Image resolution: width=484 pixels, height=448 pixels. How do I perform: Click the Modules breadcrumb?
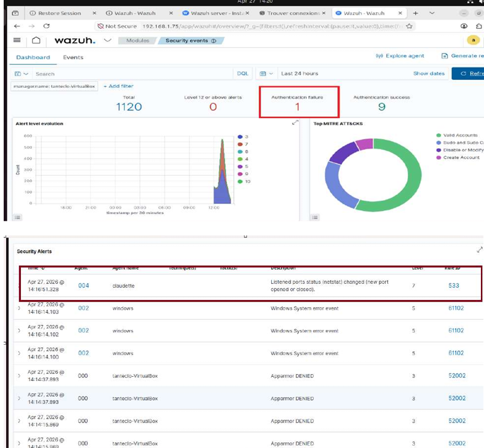pyautogui.click(x=138, y=41)
